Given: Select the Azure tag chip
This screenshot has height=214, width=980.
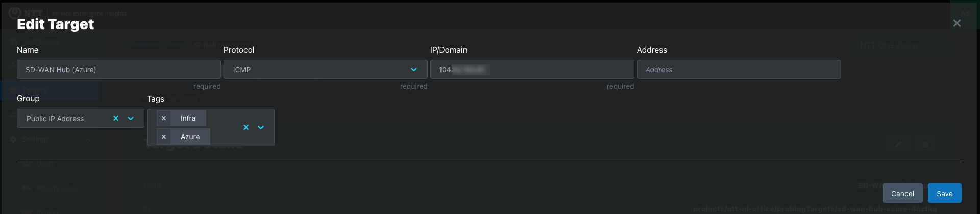Looking at the screenshot, I should (x=190, y=137).
